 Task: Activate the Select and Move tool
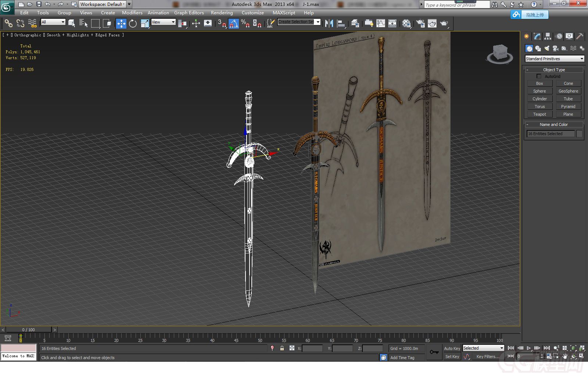click(x=121, y=23)
